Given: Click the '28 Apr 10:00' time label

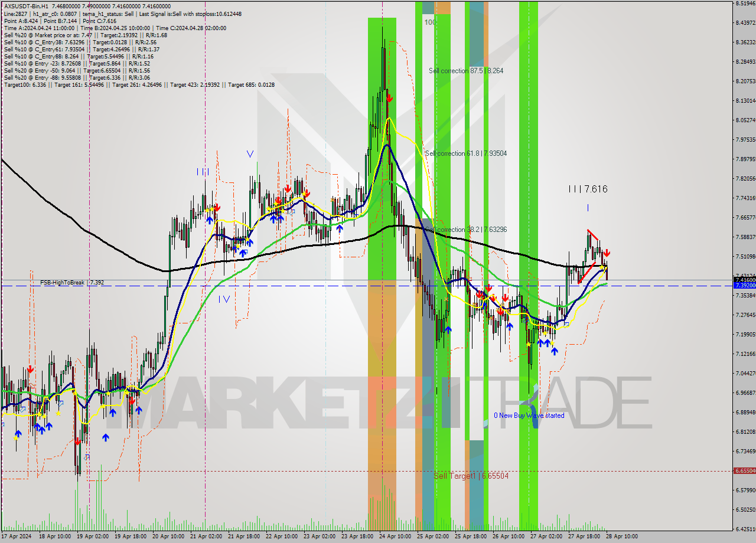Looking at the screenshot, I should click(x=623, y=537).
